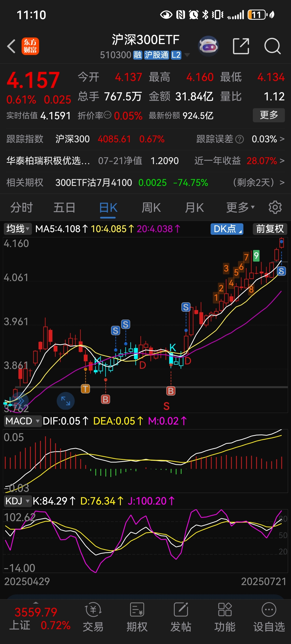Tap the fullscreen expand chart icon
This screenshot has width=291, height=644.
pos(66,401)
